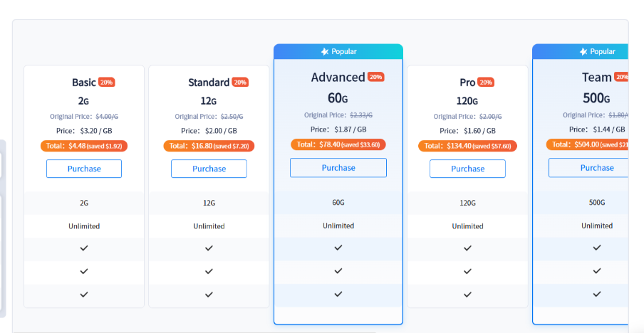Click the Pro total $134.40 pill
Viewport: 644px width, 333px height.
(x=467, y=146)
